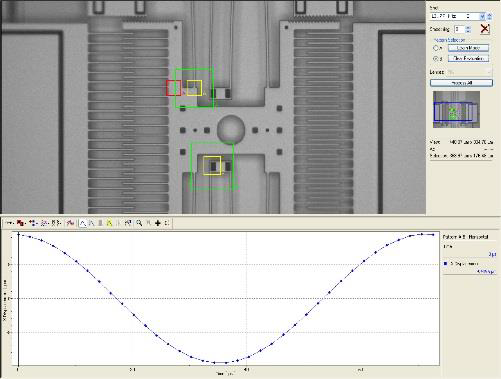Open the greyed-out dropdown above the wide button
501x379 pixels.
[x=469, y=72]
